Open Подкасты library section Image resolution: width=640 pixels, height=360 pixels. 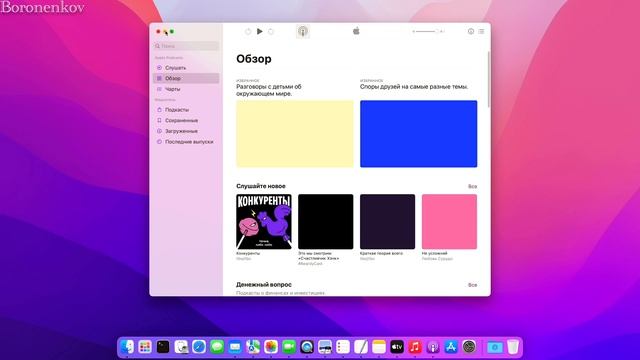pyautogui.click(x=186, y=110)
